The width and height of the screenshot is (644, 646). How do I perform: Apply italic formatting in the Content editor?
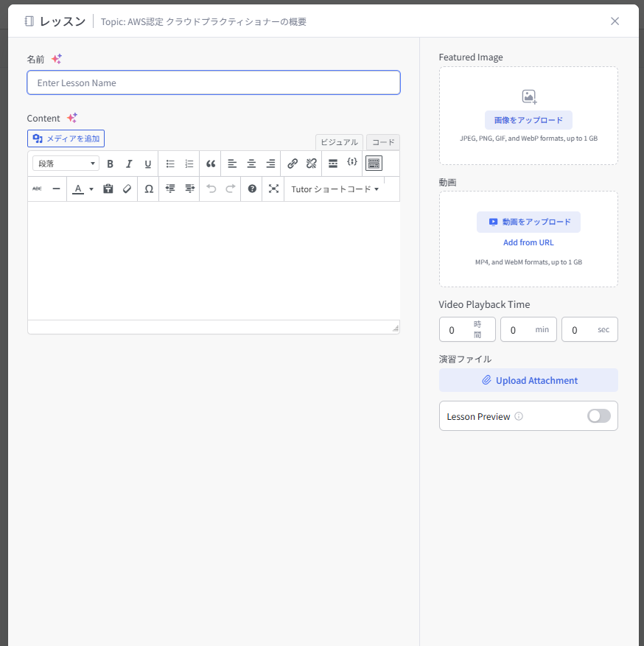(x=129, y=164)
